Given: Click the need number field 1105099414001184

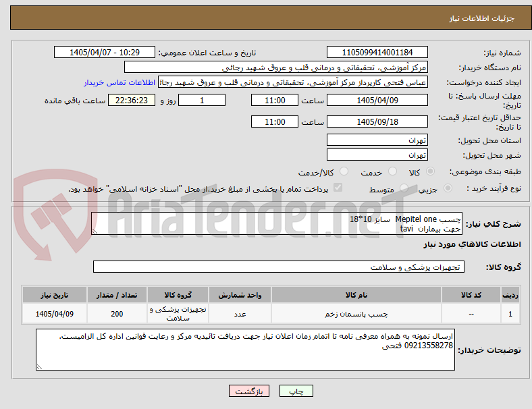Looking at the screenshot, I should [x=377, y=52].
